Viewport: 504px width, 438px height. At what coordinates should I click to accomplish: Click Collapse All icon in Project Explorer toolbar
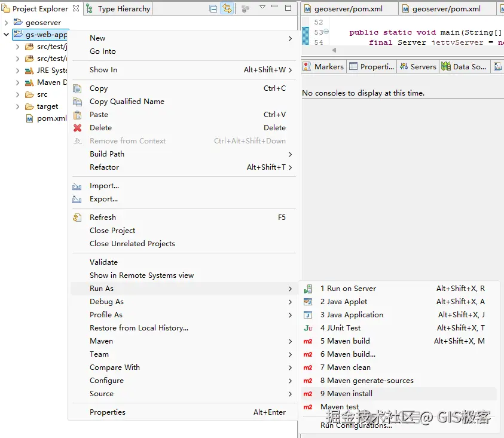coord(213,9)
